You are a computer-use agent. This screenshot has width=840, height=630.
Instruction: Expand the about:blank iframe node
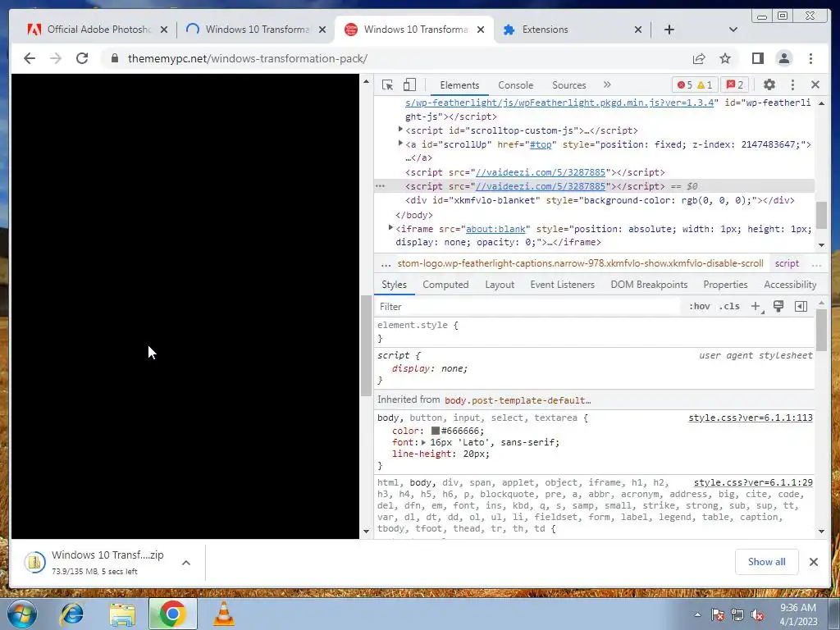(x=390, y=228)
